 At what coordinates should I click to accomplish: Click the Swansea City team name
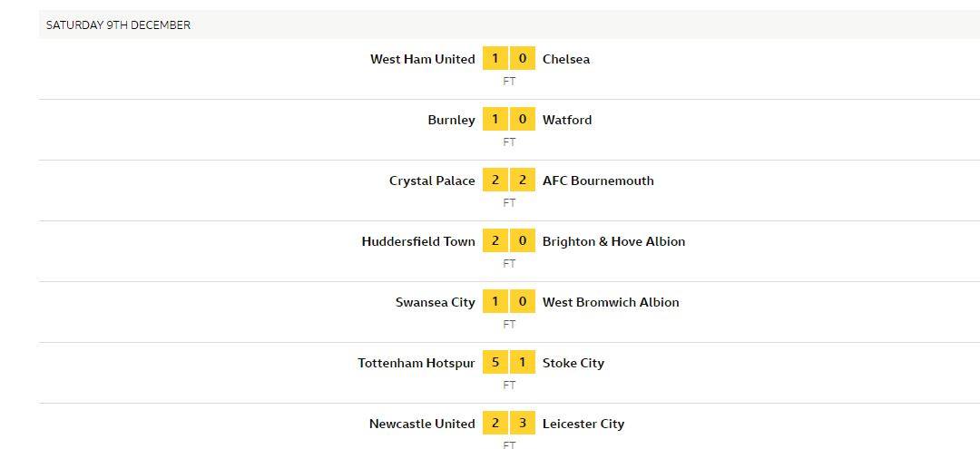click(435, 302)
